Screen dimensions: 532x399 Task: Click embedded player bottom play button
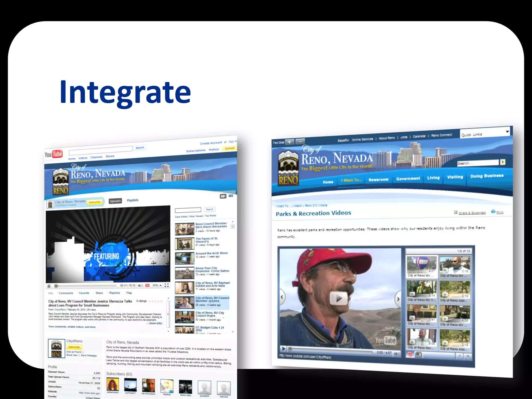click(283, 349)
